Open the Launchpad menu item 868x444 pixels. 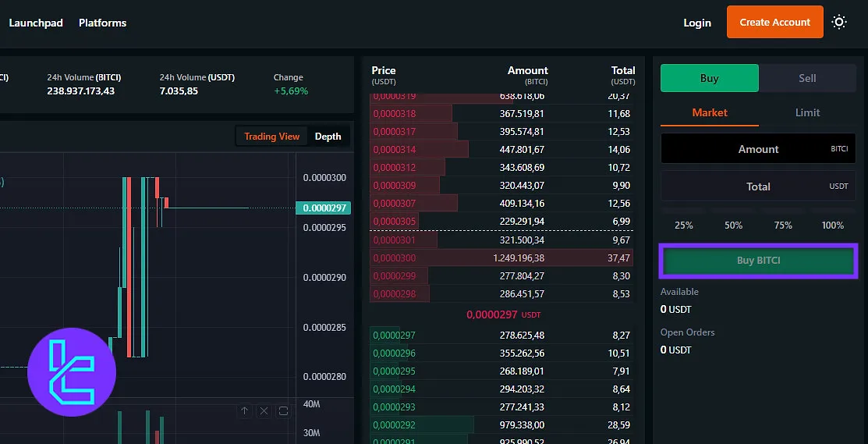click(x=36, y=23)
